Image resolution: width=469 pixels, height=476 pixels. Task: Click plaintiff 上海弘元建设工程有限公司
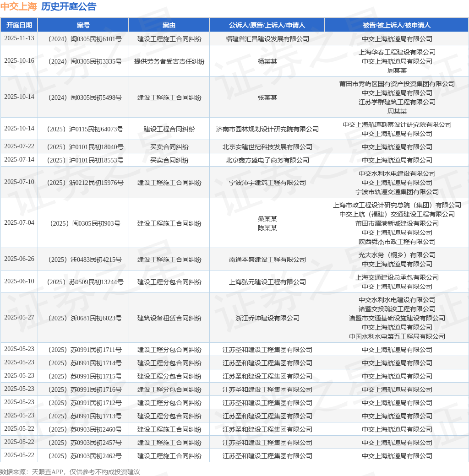click(267, 282)
